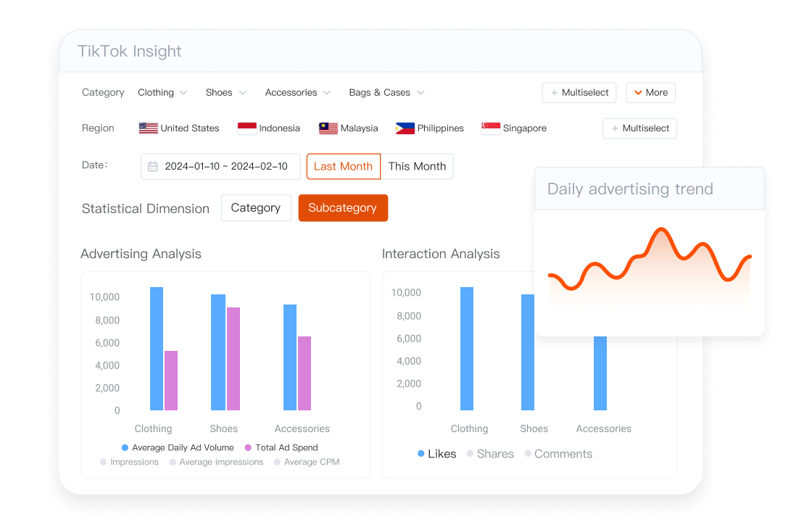This screenshot has height=522, width=812.
Task: Click the 'Daily advertising trend' card title
Action: (x=630, y=189)
